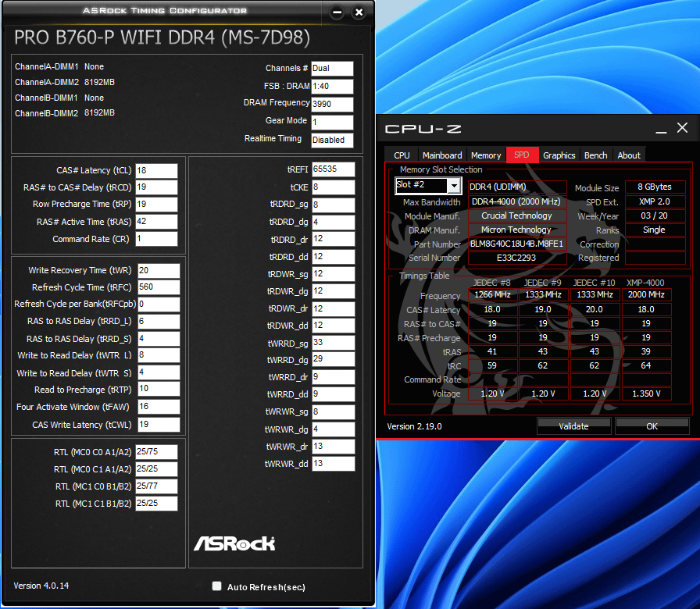Screen dimensions: 700x609
Task: Click the Validate button
Action: click(573, 426)
